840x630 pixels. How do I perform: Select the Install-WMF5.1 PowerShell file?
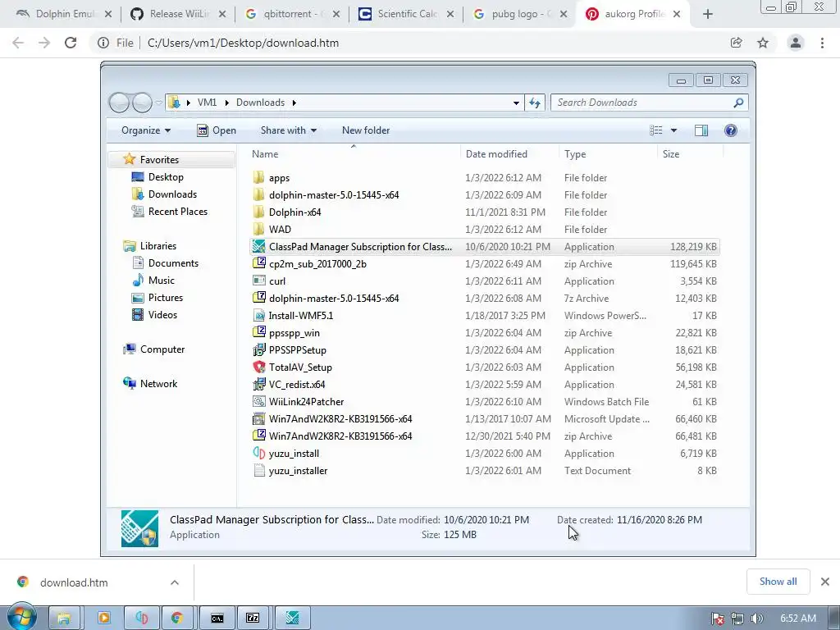click(485, 316)
